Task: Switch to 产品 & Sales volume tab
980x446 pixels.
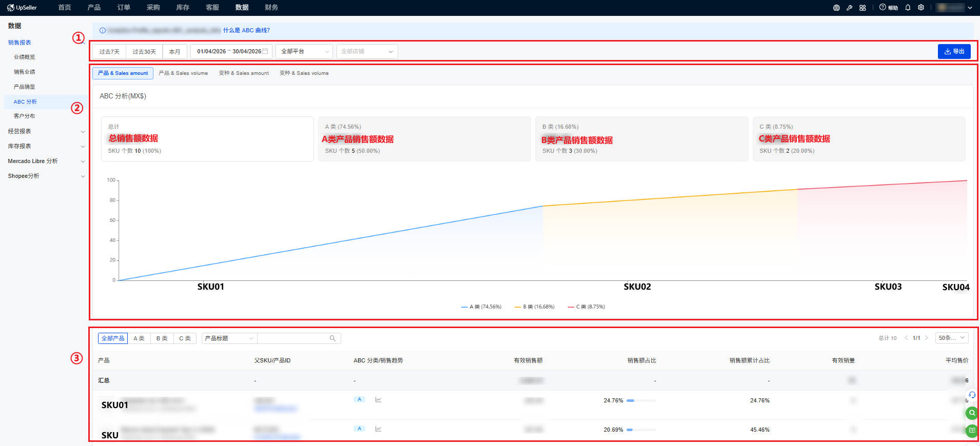Action: tap(183, 73)
